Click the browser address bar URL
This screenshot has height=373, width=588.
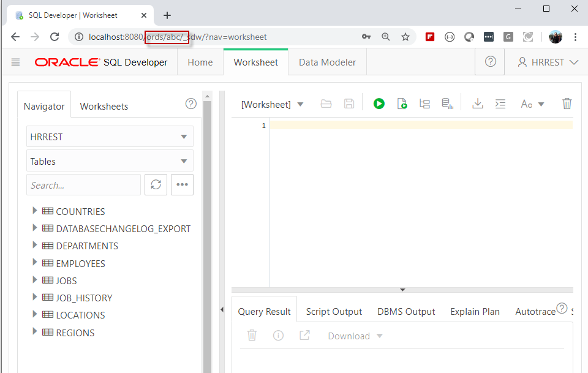(178, 37)
